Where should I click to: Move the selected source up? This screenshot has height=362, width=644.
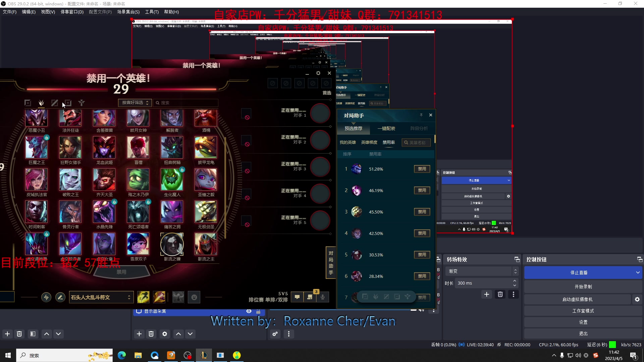click(x=178, y=334)
